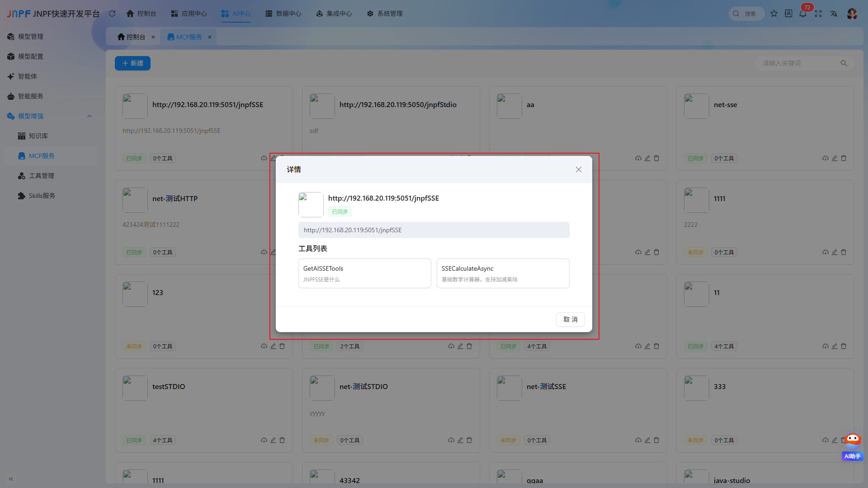Image resolution: width=868 pixels, height=488 pixels.
Task: Click edit icon on aa card
Action: tap(647, 158)
